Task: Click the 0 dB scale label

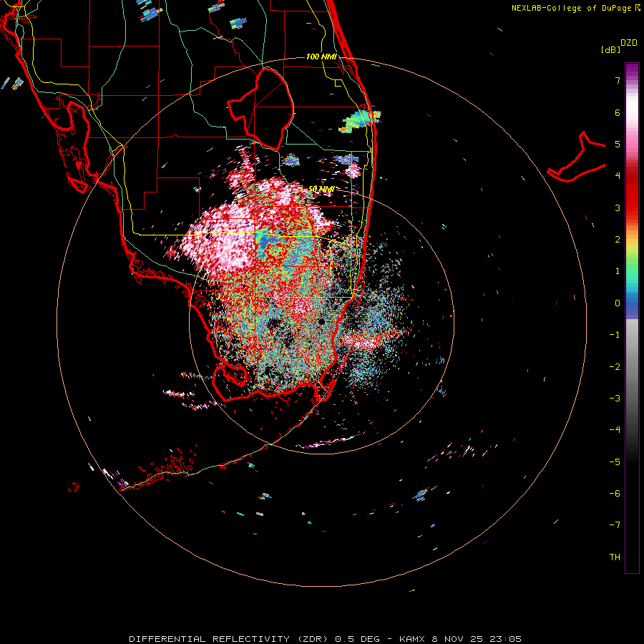Action: click(x=618, y=303)
